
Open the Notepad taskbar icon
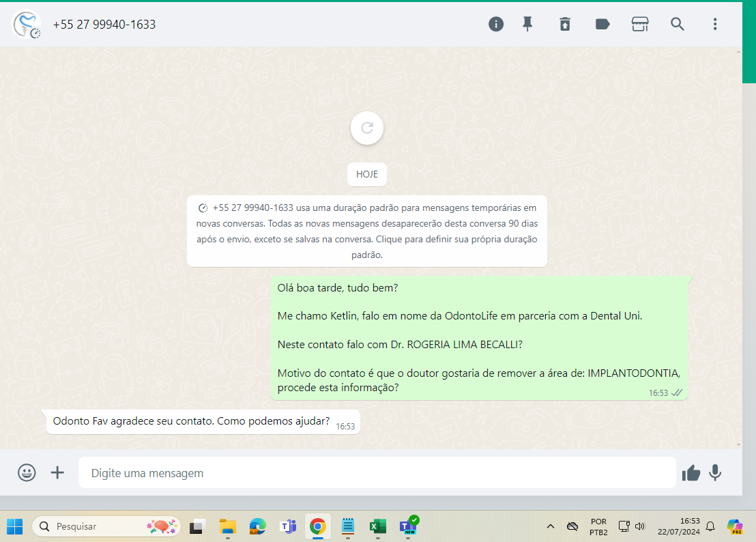tap(347, 526)
